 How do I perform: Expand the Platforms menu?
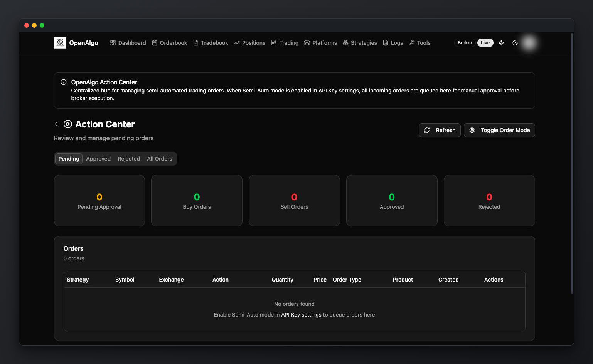click(x=320, y=43)
